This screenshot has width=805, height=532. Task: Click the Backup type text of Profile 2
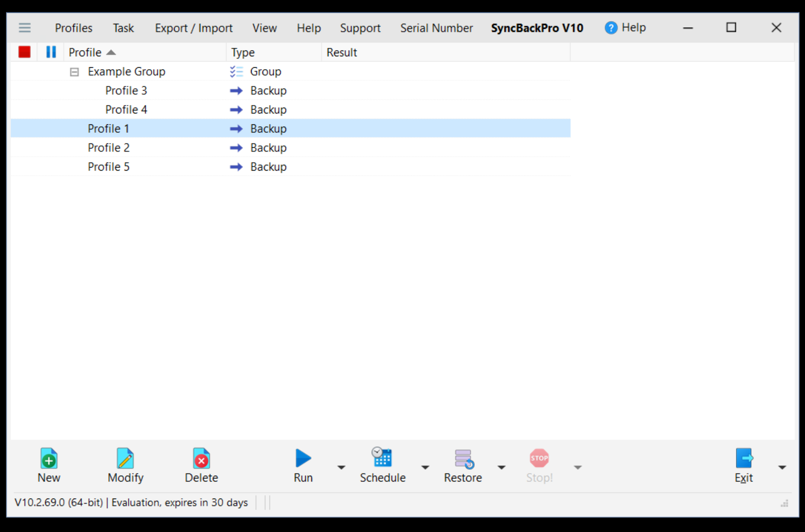268,148
